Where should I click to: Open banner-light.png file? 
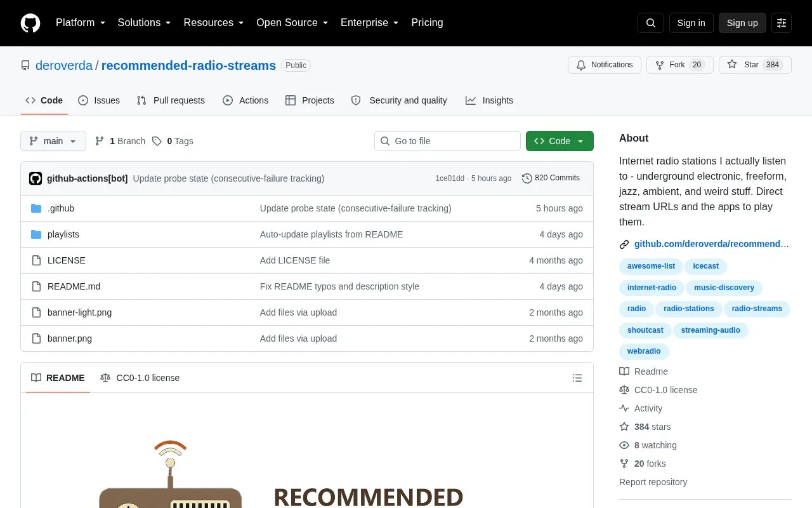click(x=79, y=312)
